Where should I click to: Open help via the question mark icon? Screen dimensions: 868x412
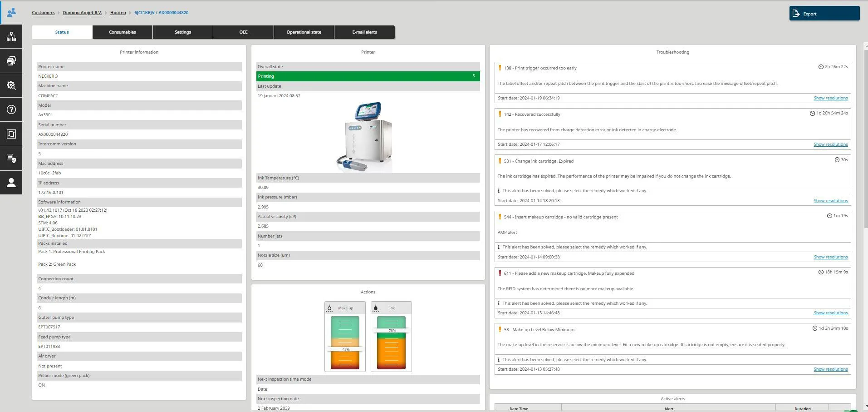tap(11, 109)
